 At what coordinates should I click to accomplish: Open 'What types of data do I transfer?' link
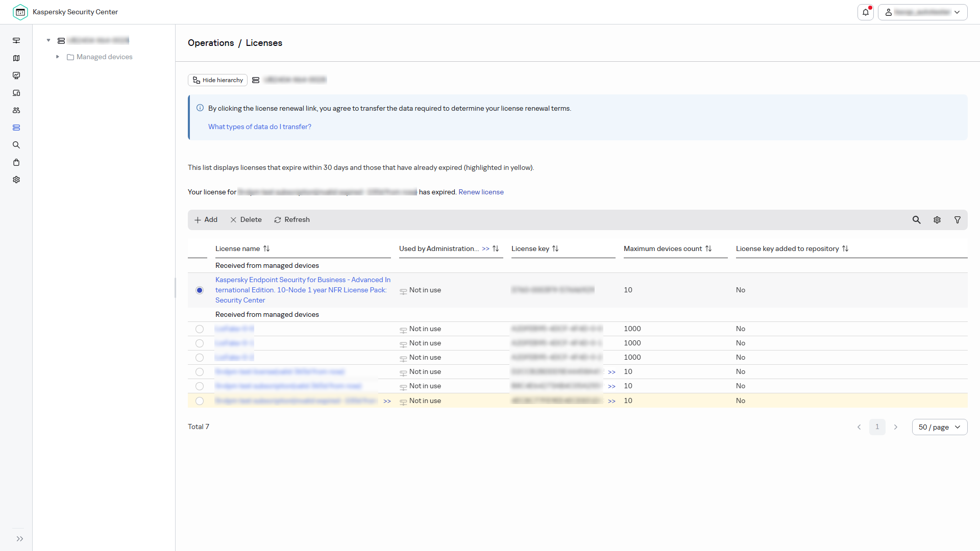(x=259, y=127)
